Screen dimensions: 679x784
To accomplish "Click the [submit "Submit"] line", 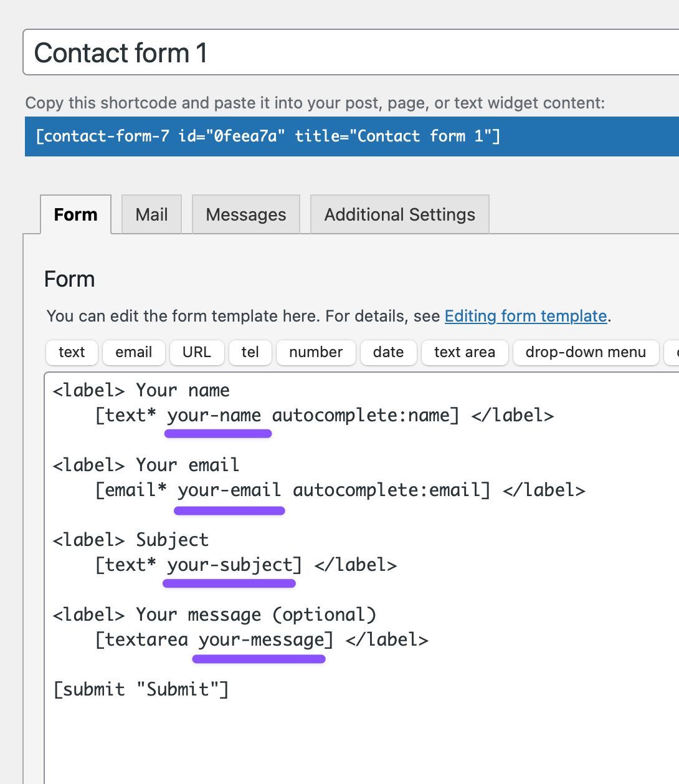I will pos(141,689).
